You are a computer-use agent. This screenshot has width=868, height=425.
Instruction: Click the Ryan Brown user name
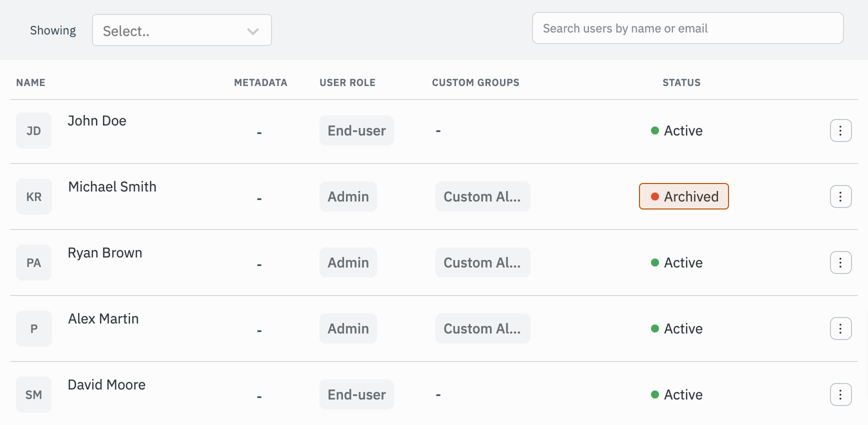pos(105,253)
